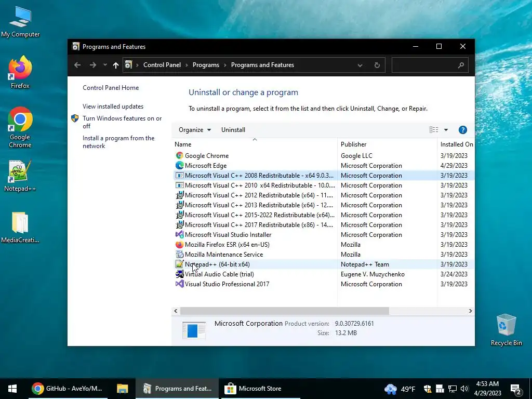Screen dimensions: 532x399
Task: Sort by the Name column header
Action: (255, 144)
